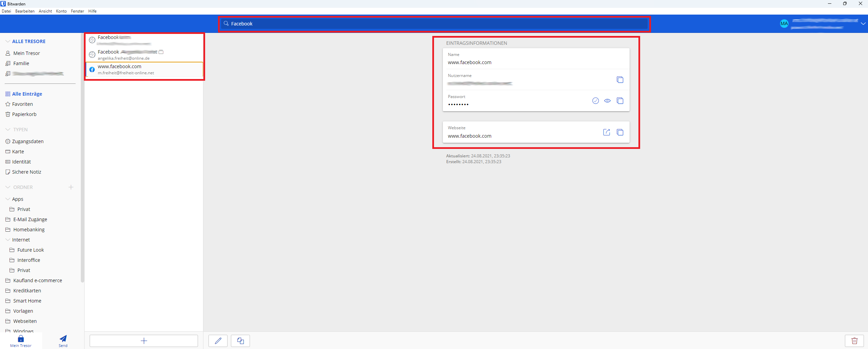Click the pencil edit entry icon

[218, 341]
